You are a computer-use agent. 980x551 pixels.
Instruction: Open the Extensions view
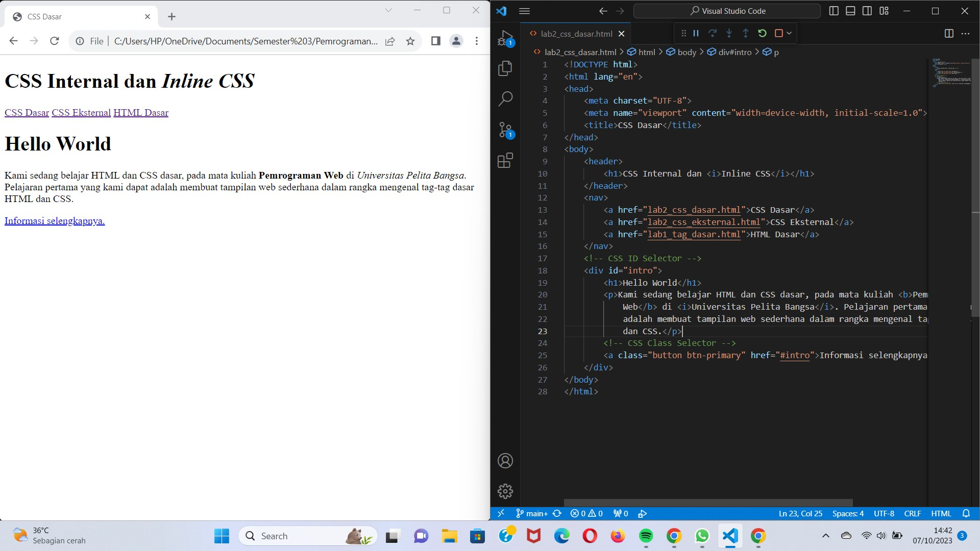coord(505,160)
